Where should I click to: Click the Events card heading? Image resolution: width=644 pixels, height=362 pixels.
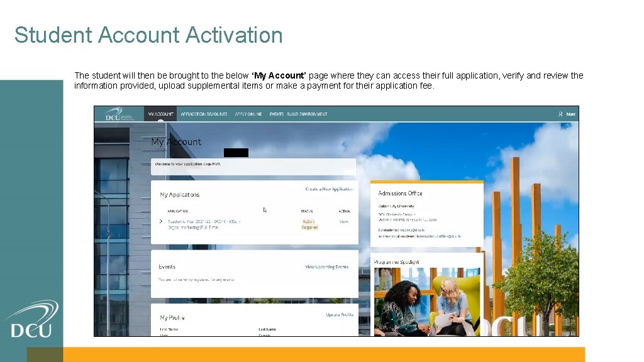167,266
